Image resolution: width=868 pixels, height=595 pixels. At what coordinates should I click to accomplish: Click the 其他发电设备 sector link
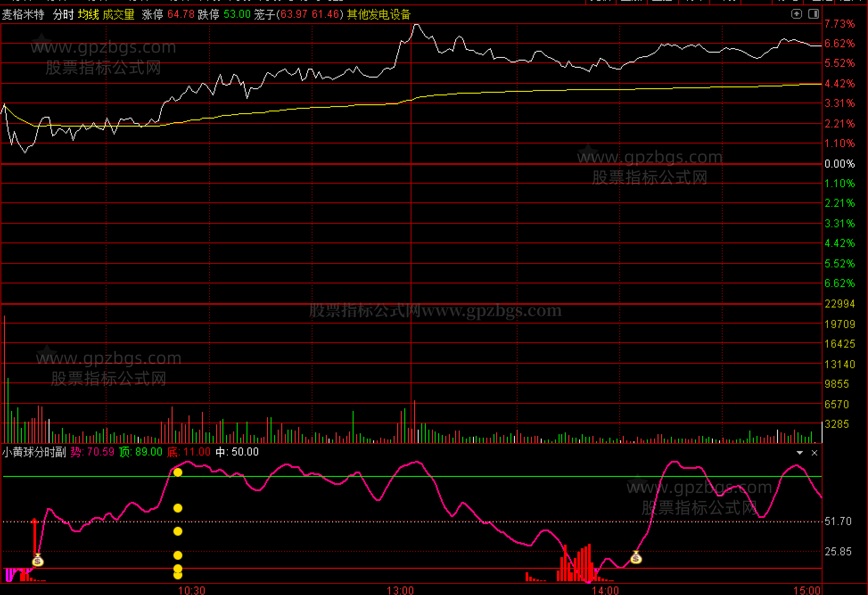(378, 15)
